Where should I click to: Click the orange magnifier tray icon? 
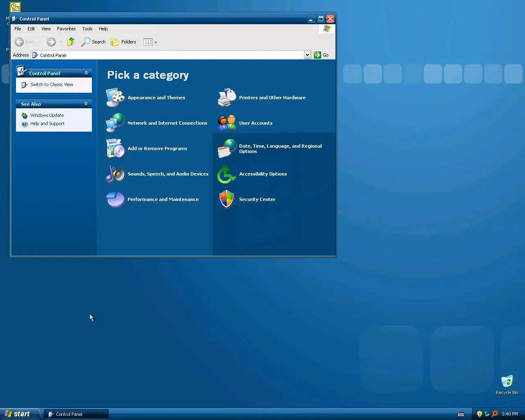pos(495,414)
